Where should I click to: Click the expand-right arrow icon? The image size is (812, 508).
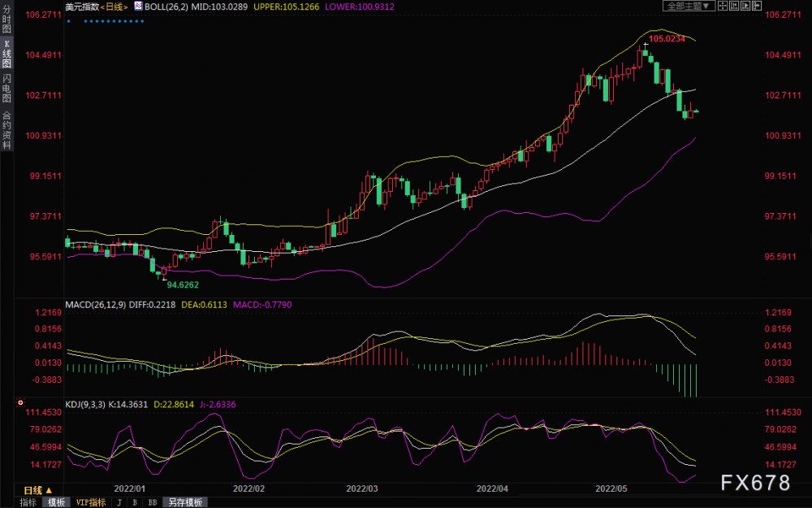pyautogui.click(x=757, y=6)
